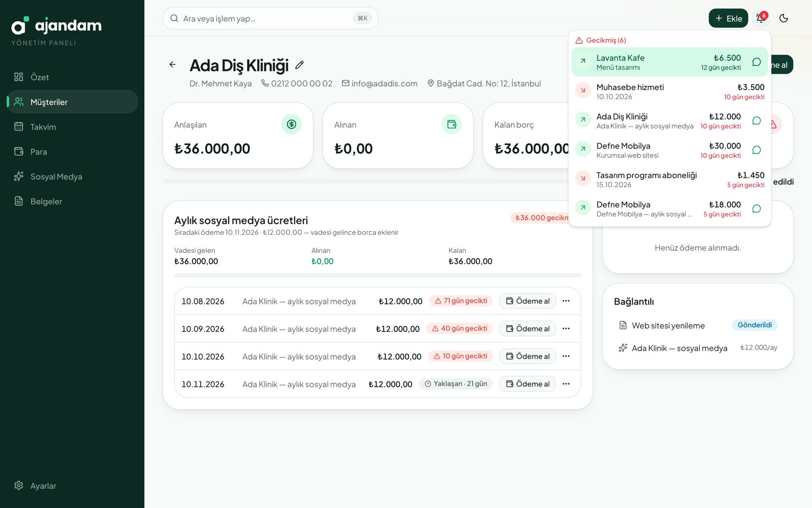This screenshot has width=812, height=508.
Task: Open more options for the 10.08.2026 payment
Action: pos(566,301)
